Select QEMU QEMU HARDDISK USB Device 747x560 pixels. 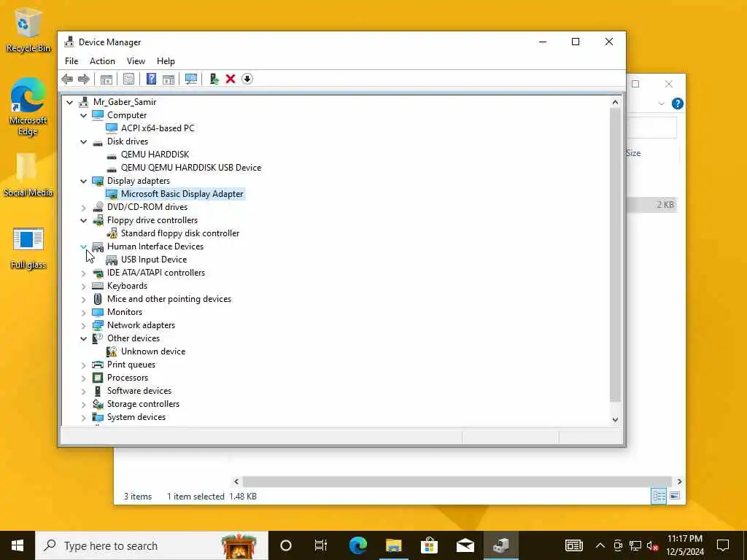tap(191, 168)
